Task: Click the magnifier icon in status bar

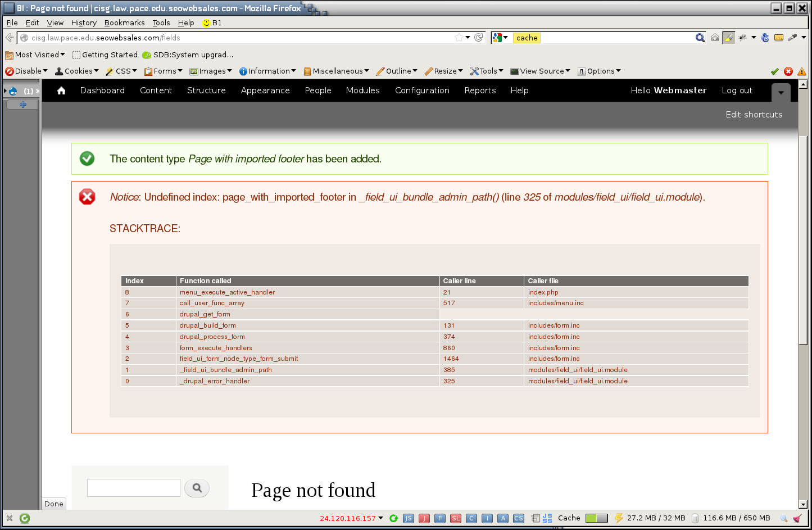Action: click(x=783, y=518)
